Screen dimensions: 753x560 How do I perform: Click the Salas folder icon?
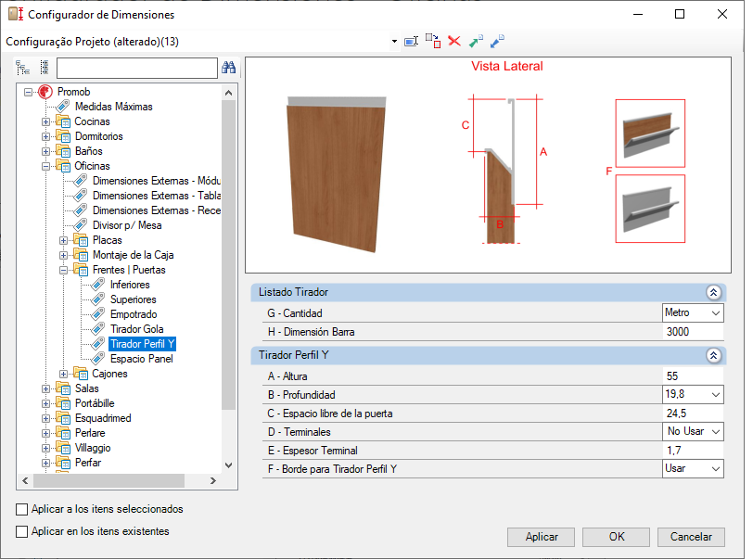pos(63,388)
